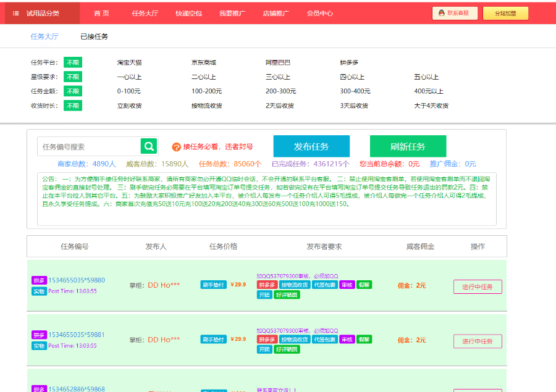Choose 100-200元 task amount filter
This screenshot has width=556, height=392.
pyautogui.click(x=207, y=91)
